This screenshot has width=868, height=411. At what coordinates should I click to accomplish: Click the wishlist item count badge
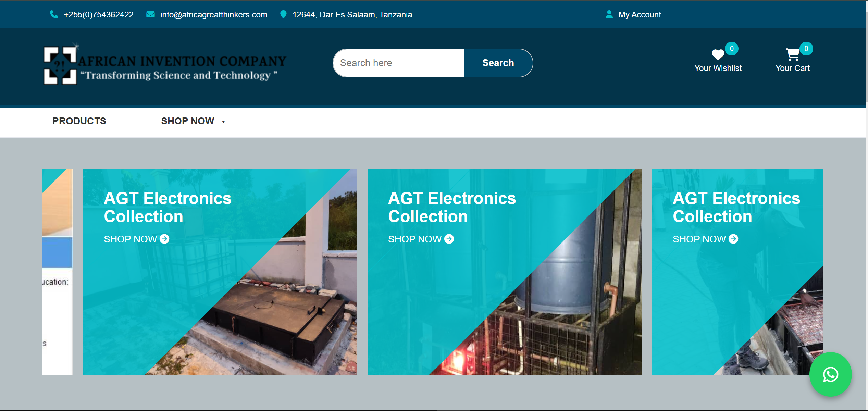click(x=732, y=48)
